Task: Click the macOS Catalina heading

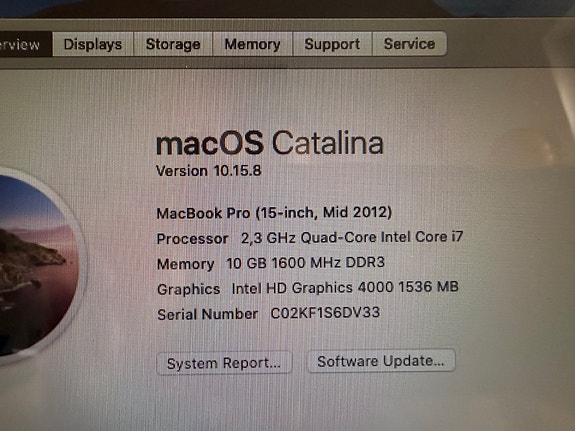Action: [270, 143]
